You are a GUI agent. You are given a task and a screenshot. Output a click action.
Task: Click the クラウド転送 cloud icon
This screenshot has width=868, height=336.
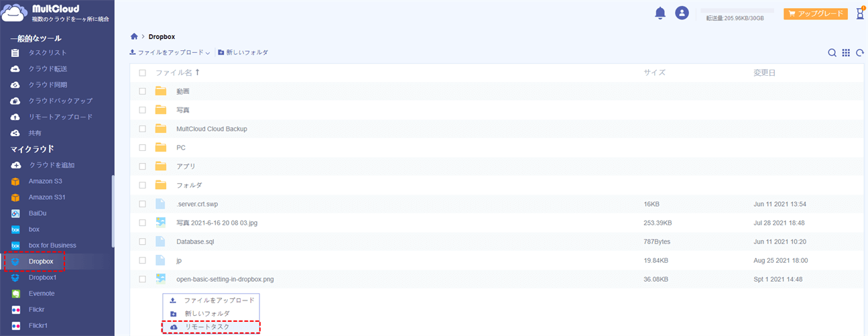tap(15, 68)
